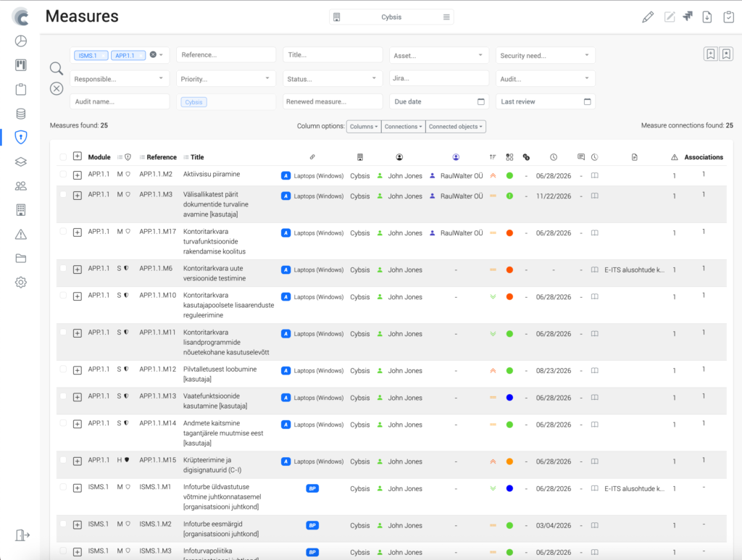The image size is (742, 560).
Task: Open the settings gear in sidebar
Action: click(20, 283)
